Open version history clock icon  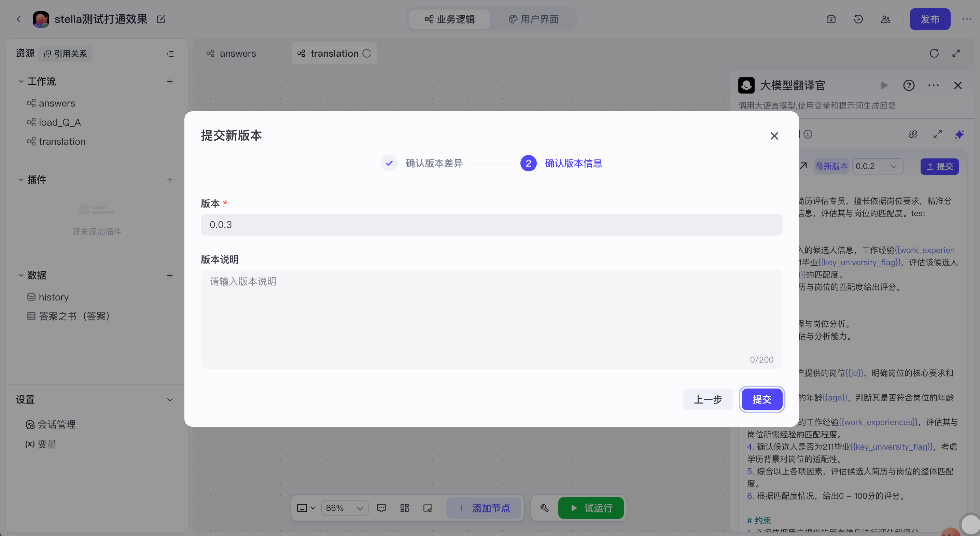858,19
